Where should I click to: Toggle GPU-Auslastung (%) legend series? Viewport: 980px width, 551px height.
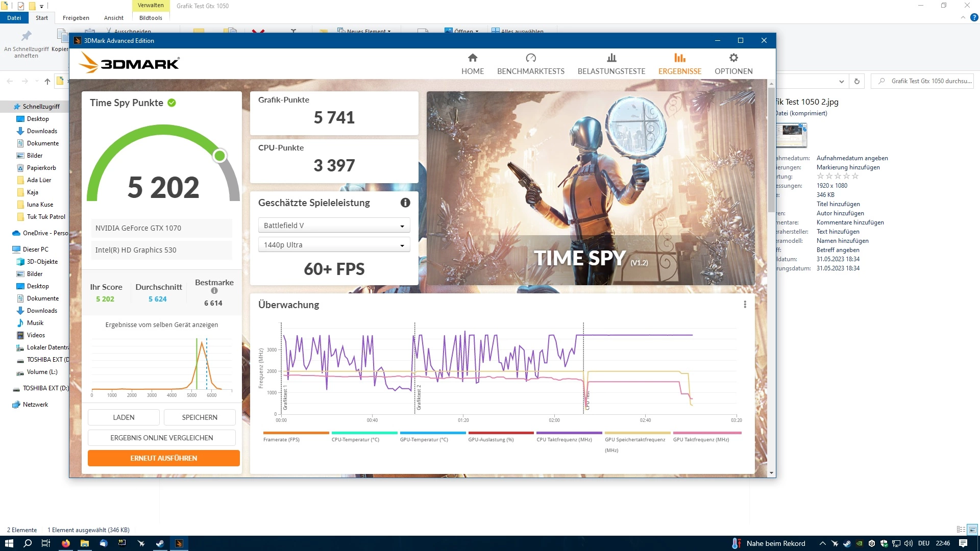pos(501,437)
